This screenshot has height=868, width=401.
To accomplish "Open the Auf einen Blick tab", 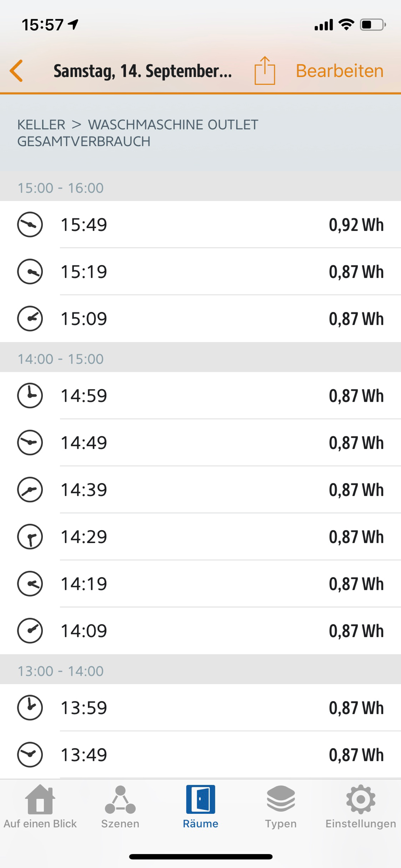I will click(x=40, y=807).
